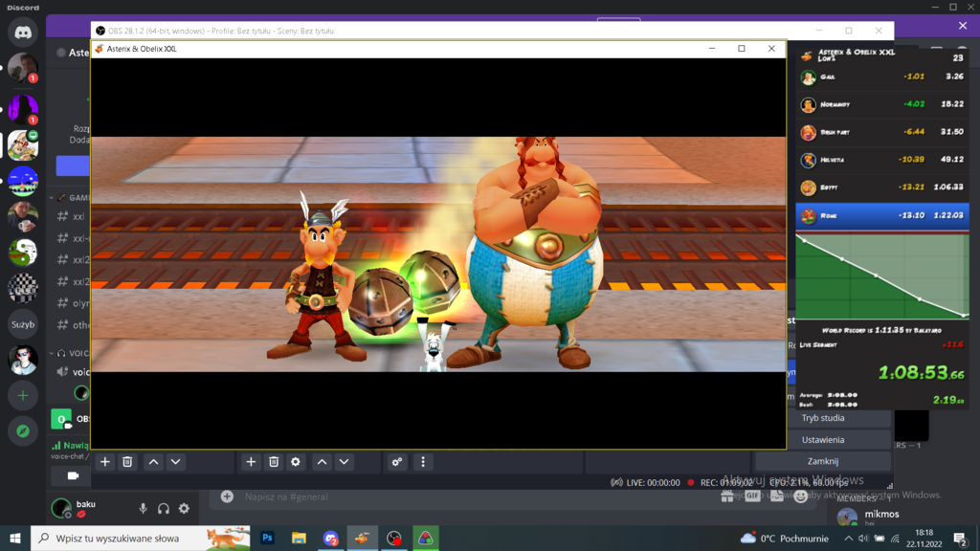Toggle Discord headphones deafen
This screenshot has width=980, height=551.
pyautogui.click(x=164, y=509)
